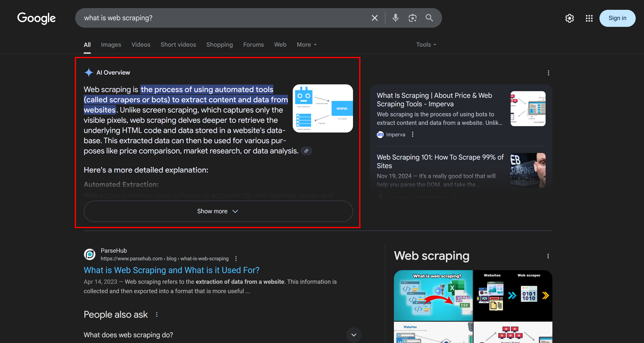Click the Here's a more detailed explanation heading
Viewport: 644px width, 343px height.
tap(146, 170)
